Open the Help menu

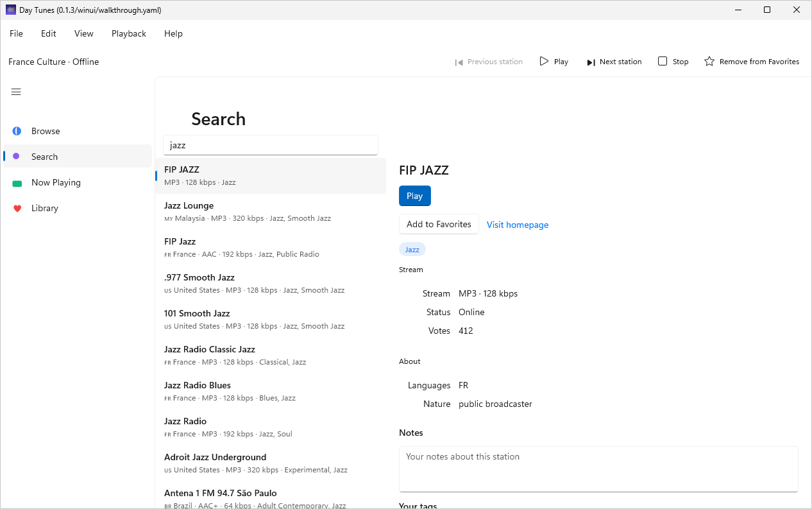pyautogui.click(x=173, y=33)
